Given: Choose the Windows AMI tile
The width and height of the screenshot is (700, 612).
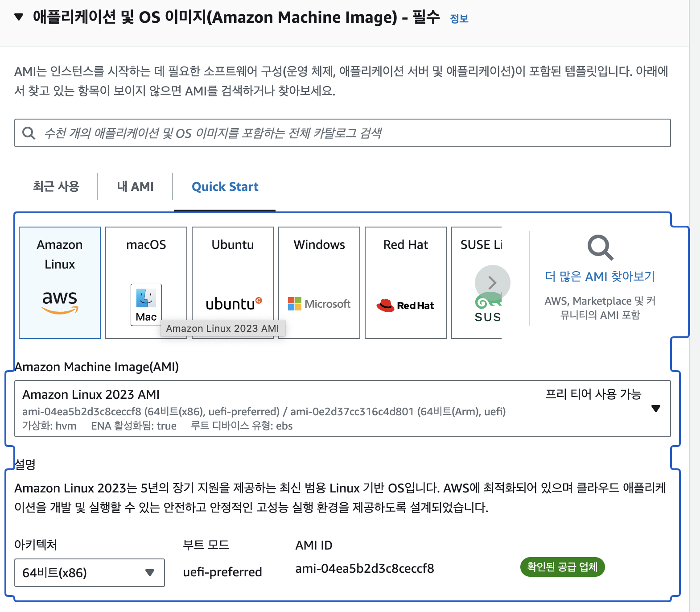Looking at the screenshot, I should point(319,283).
